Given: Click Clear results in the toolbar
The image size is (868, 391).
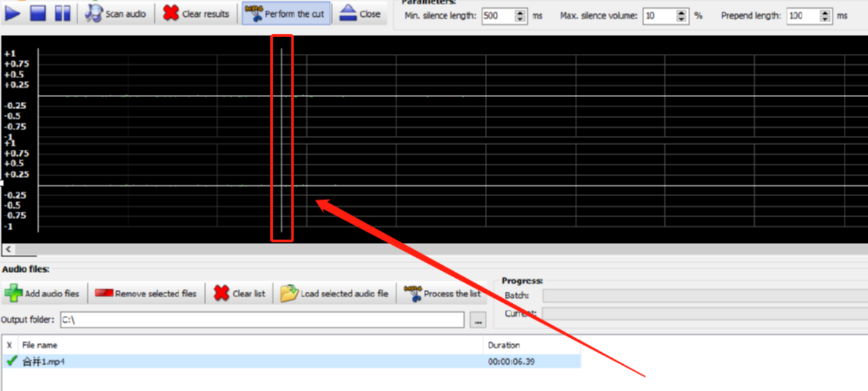Looking at the screenshot, I should point(197,13).
